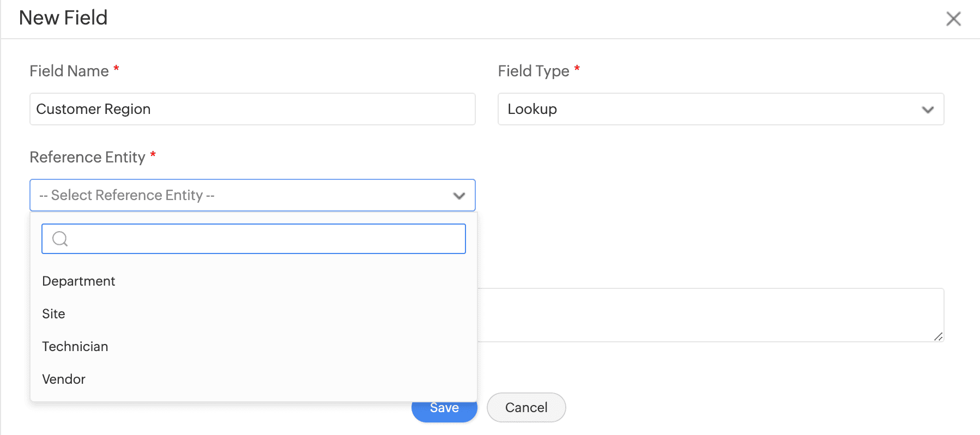The height and width of the screenshot is (435, 980).
Task: Close the New Field dialog
Action: point(953,19)
